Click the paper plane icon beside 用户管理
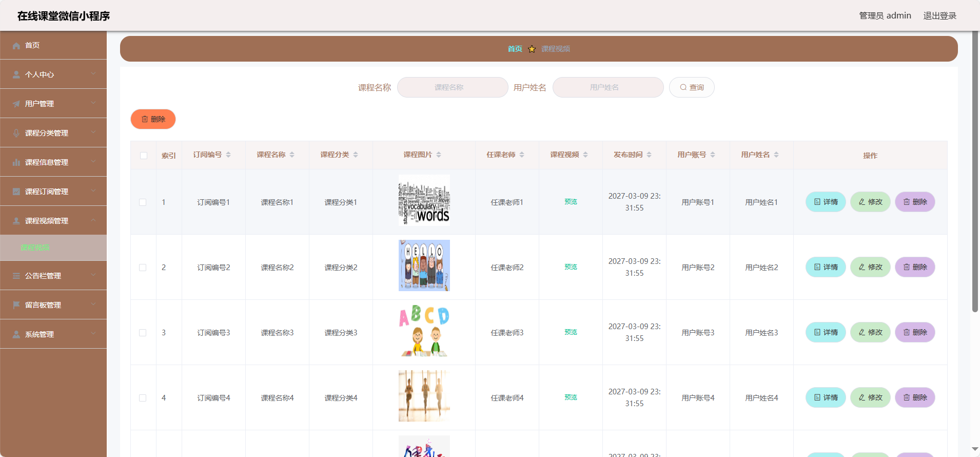 (x=16, y=104)
